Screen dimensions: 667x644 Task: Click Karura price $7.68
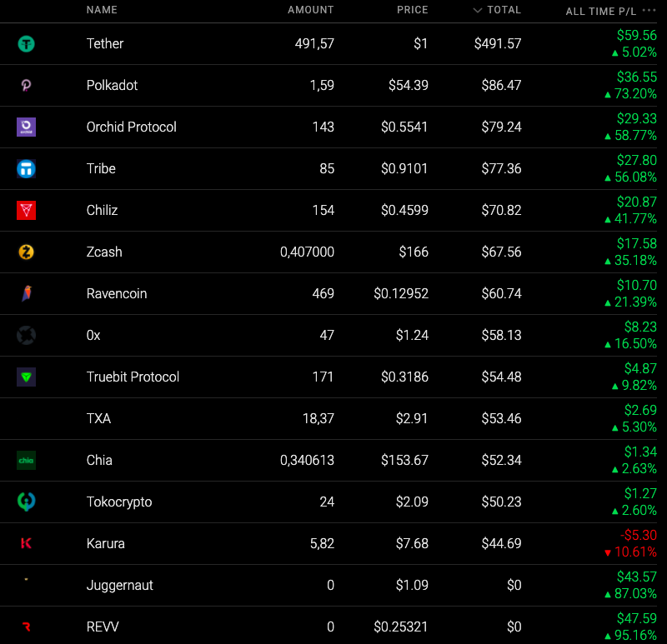point(412,544)
